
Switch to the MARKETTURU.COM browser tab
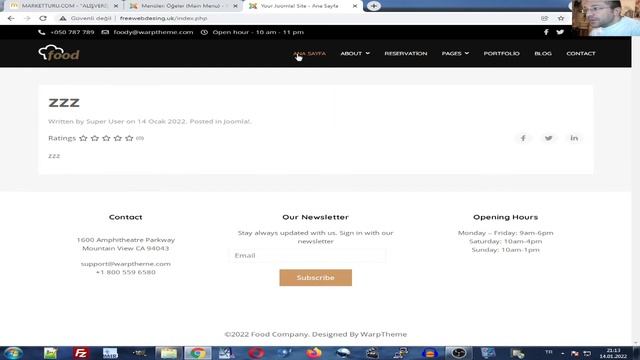coord(63,6)
